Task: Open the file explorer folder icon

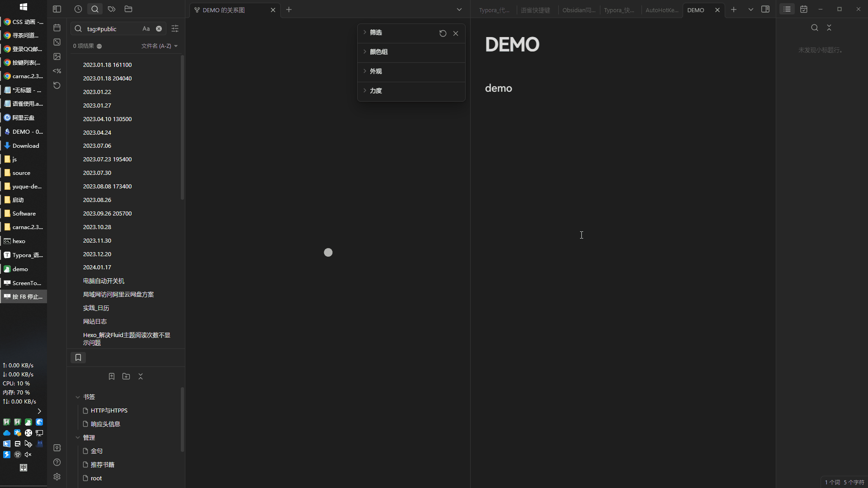Action: (x=128, y=9)
